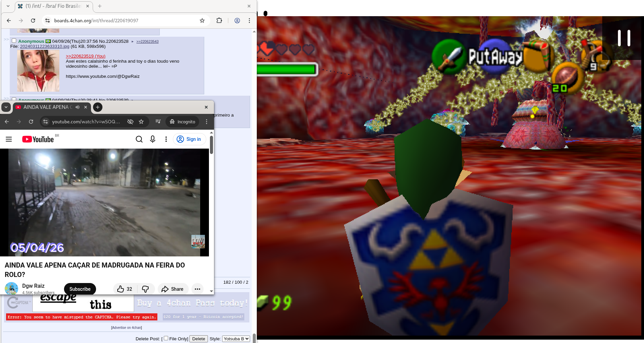Viewport: 644px width, 343px height.
Task: Share the YouTube video
Action: [173, 289]
